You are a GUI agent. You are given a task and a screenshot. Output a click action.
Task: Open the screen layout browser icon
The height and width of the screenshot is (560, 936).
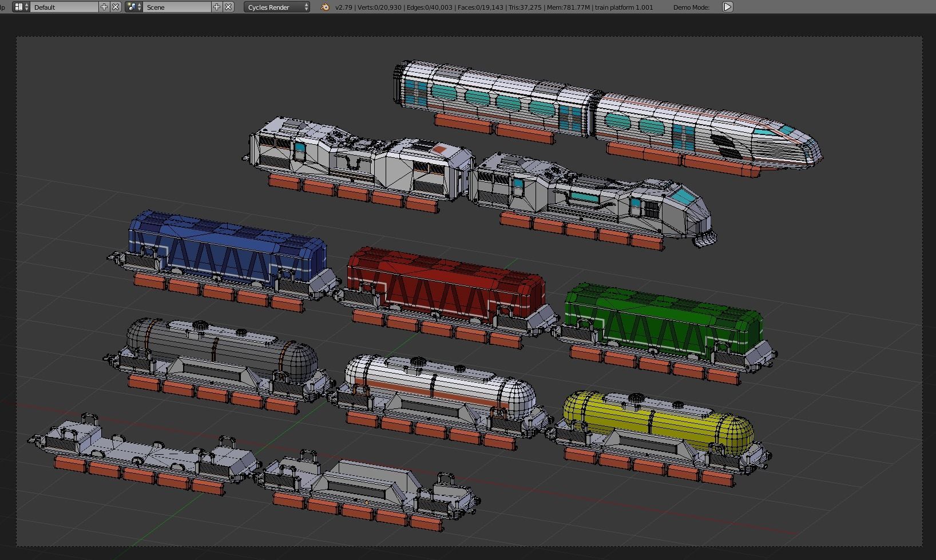click(x=21, y=7)
